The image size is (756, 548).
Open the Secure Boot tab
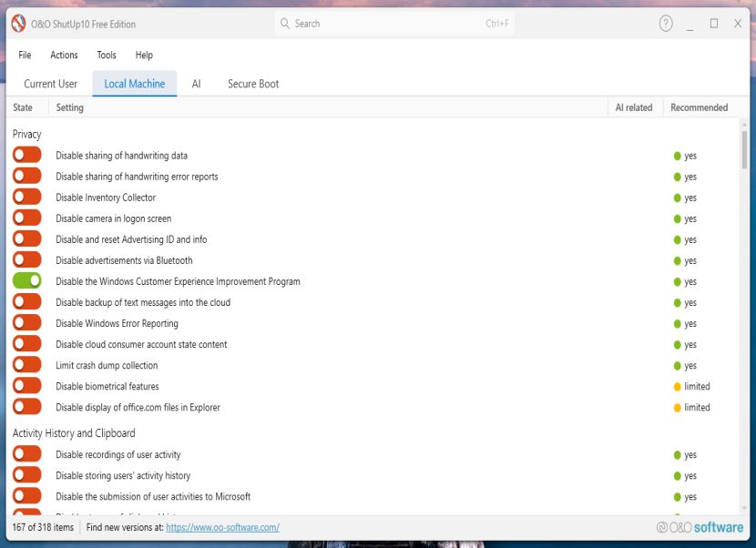(x=253, y=84)
